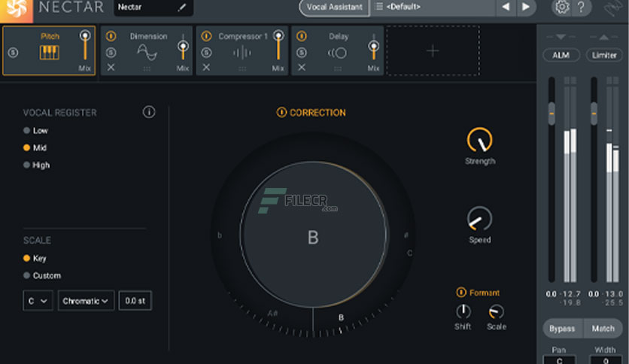This screenshot has height=364, width=629.
Task: Open the <Default> preset selector
Action: (433, 7)
